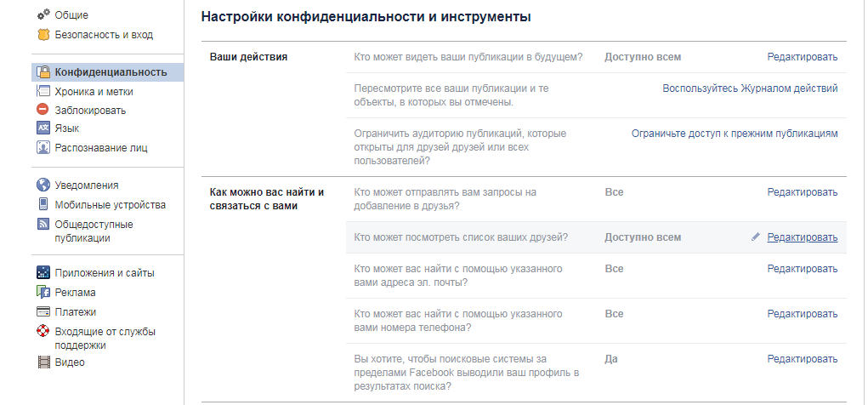Viewport: 868px width, 405px height.
Task: Click Ограничьте доступ к прежним публикациям
Action: 735,134
